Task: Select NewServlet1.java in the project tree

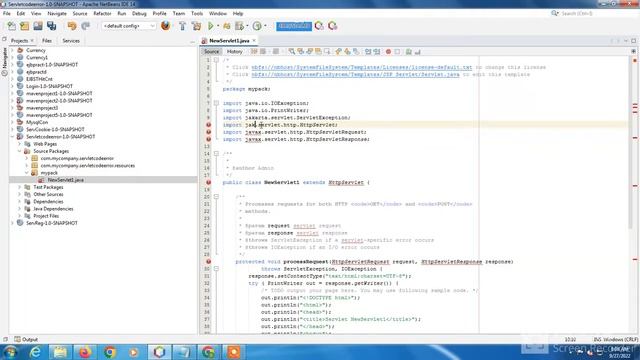Action: (65, 180)
